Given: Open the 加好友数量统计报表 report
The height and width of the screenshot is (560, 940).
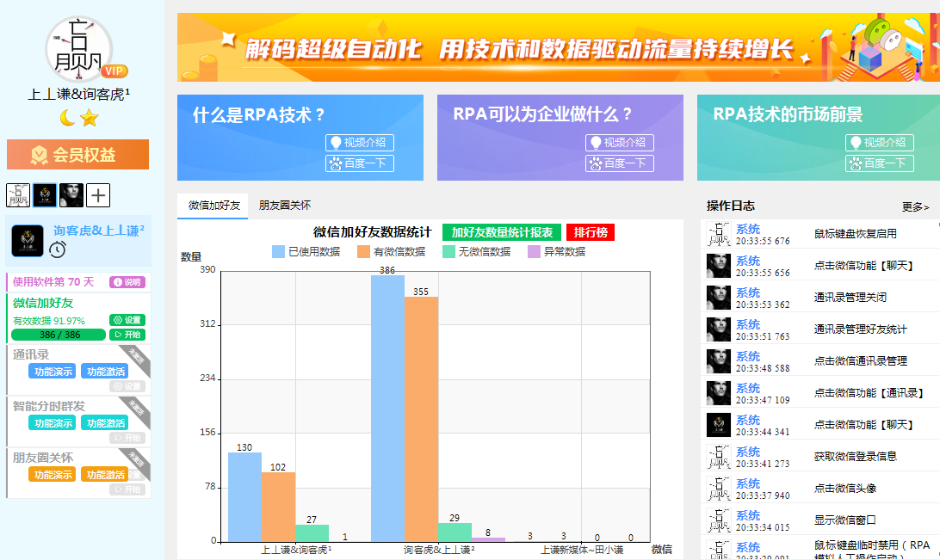Looking at the screenshot, I should click(x=502, y=232).
